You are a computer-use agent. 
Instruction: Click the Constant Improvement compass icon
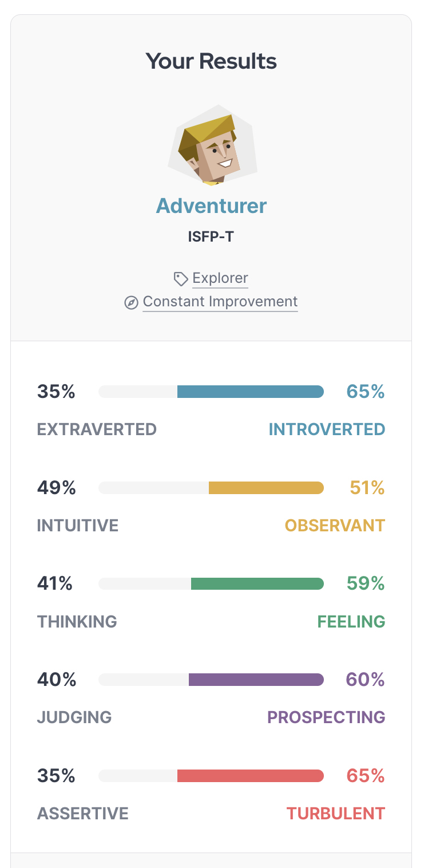click(132, 302)
